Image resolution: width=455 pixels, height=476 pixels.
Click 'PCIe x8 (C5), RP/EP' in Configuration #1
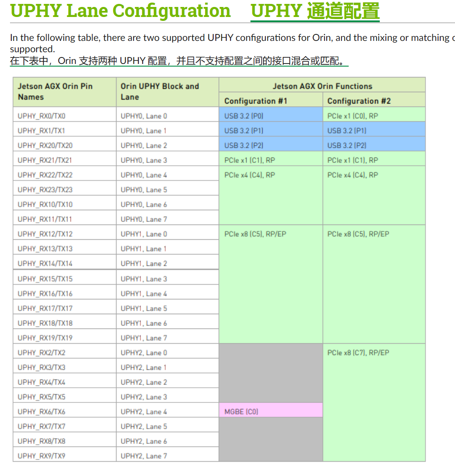(271, 284)
